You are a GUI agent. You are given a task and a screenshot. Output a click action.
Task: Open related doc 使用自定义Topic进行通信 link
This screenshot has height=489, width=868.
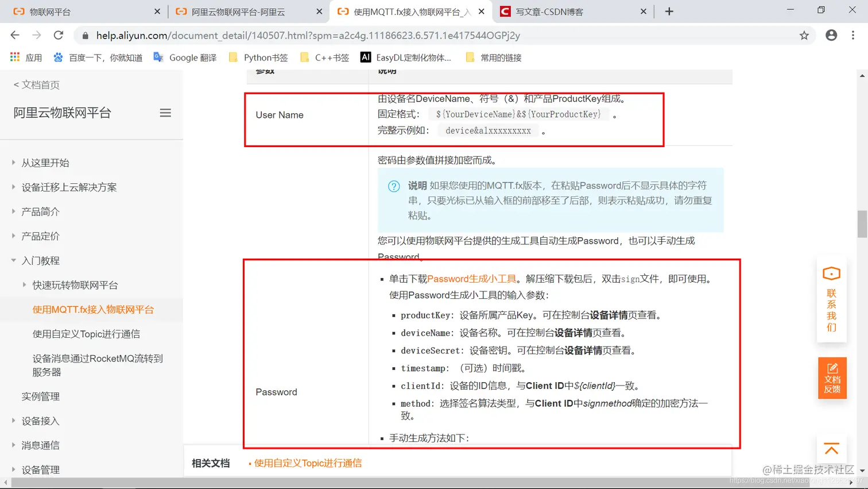click(x=308, y=463)
